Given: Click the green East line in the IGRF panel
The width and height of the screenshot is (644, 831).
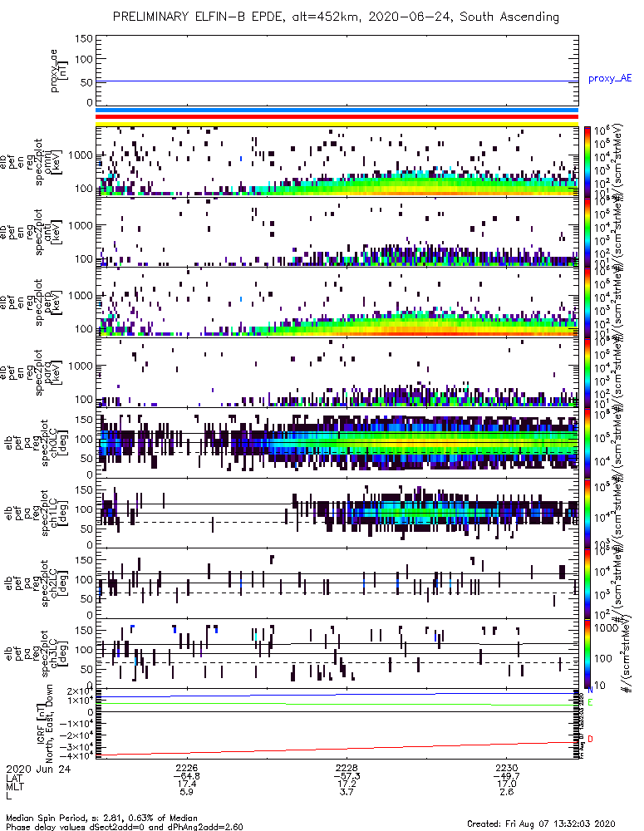Looking at the screenshot, I should point(337,704).
